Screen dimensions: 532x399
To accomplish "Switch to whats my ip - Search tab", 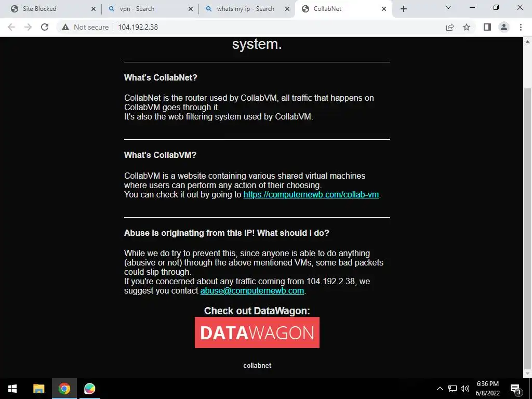I will coord(246,9).
